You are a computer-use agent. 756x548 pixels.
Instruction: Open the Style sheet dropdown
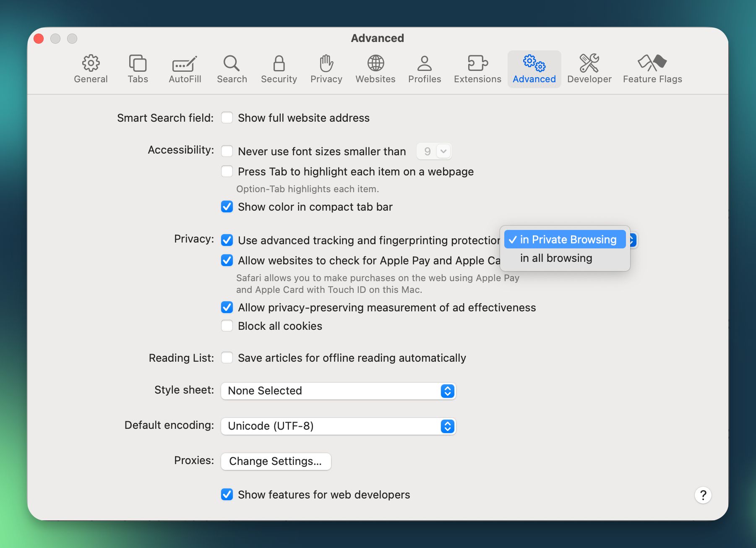(x=447, y=391)
